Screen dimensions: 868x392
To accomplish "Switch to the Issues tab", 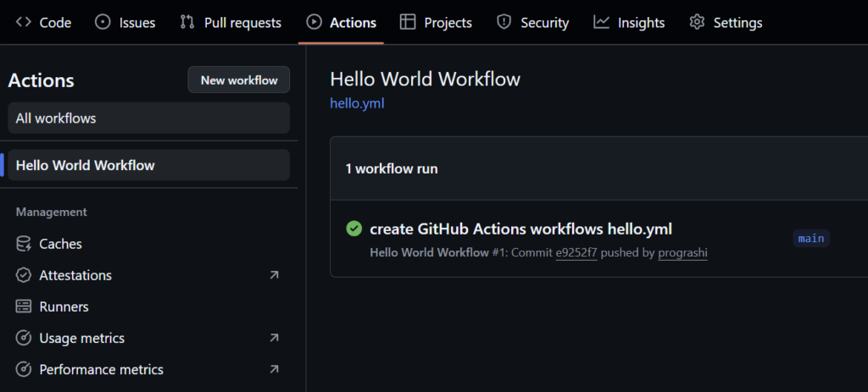I will 125,23.
